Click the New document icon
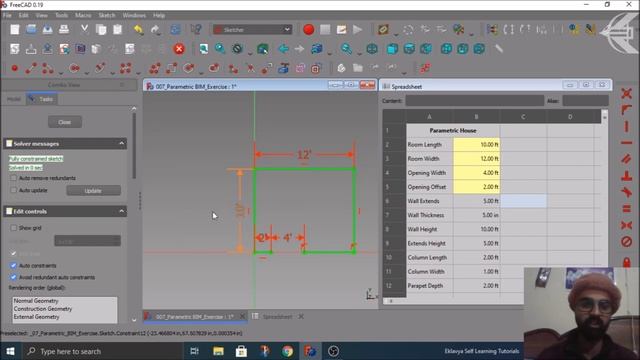Image resolution: width=640 pixels, height=360 pixels. pos(15,29)
